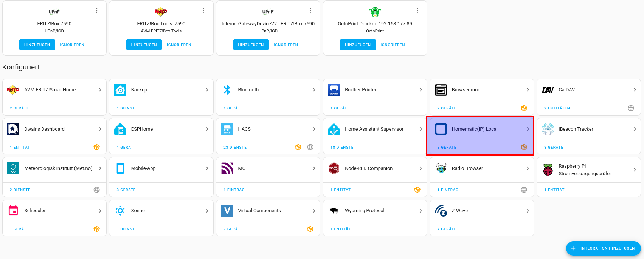Click the HACS store icon

(227, 129)
